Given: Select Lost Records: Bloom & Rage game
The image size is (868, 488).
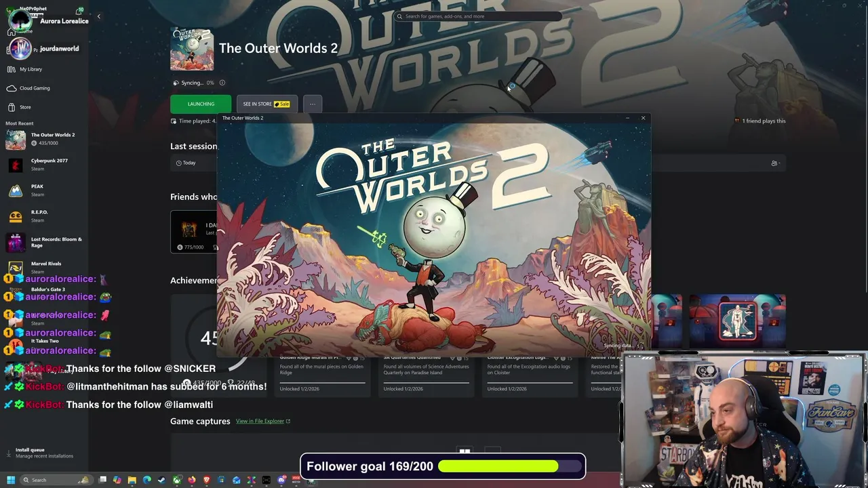Looking at the screenshot, I should pos(45,242).
